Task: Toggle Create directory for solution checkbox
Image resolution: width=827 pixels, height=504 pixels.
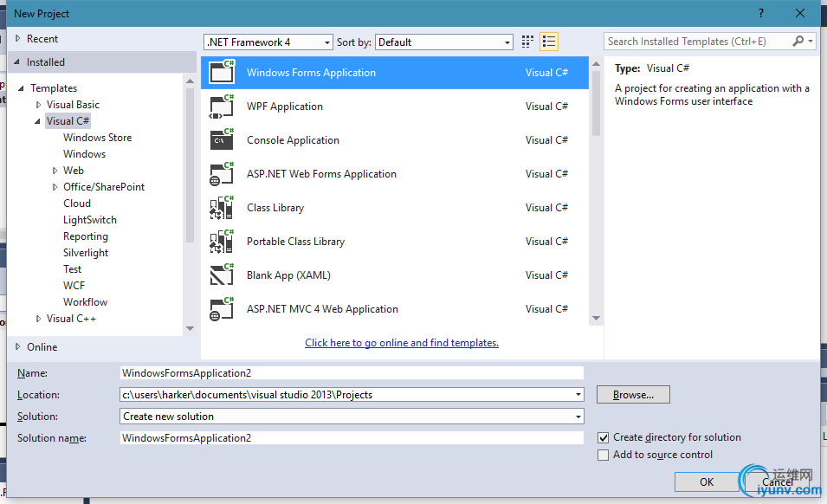Action: [x=604, y=437]
